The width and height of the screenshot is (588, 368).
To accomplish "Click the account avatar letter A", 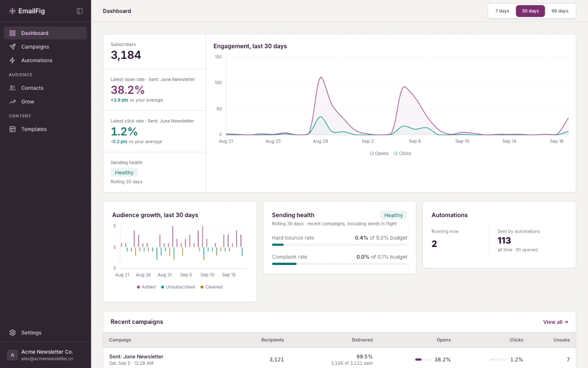I will (12, 355).
